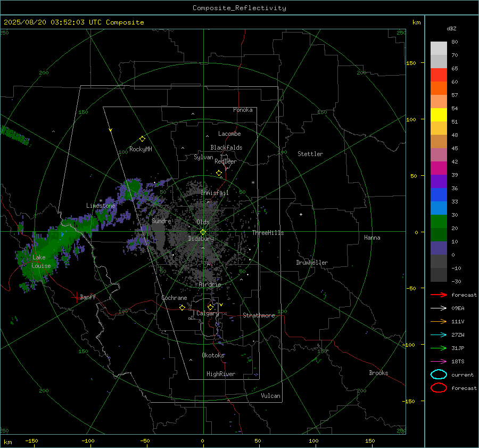Click the yellow diamond marker at the radar center
This screenshot has height=448, width=479.
tap(203, 232)
